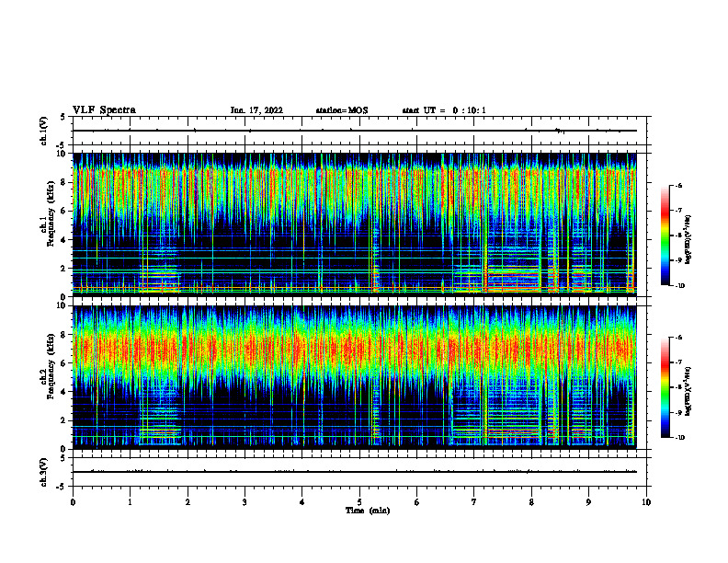Click time axis tick label '9'
The height and width of the screenshot is (563, 728).
[x=588, y=502]
